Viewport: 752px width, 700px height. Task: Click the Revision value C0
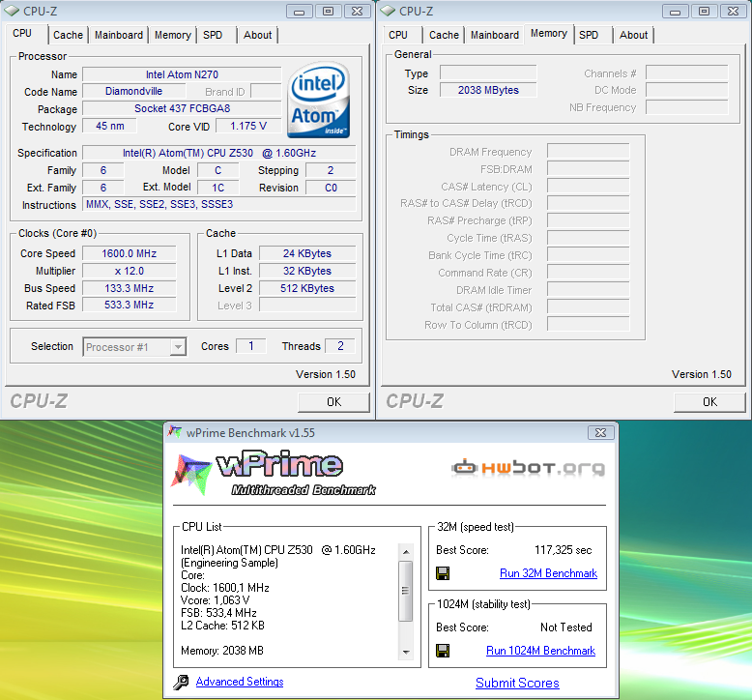click(331, 188)
